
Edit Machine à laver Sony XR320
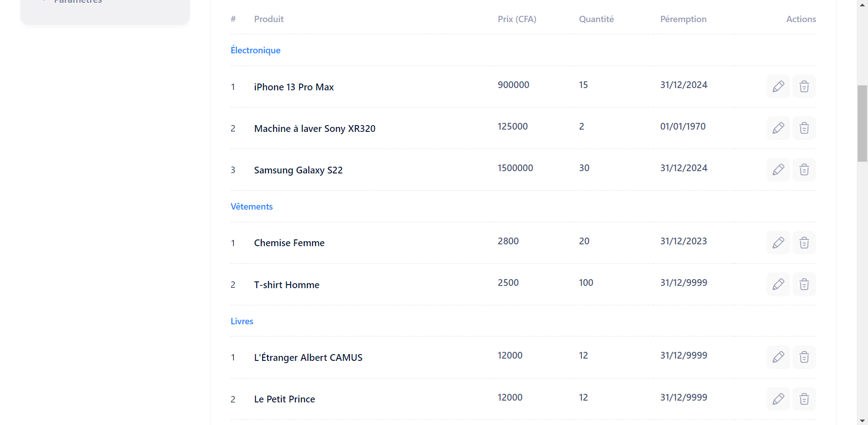[778, 128]
